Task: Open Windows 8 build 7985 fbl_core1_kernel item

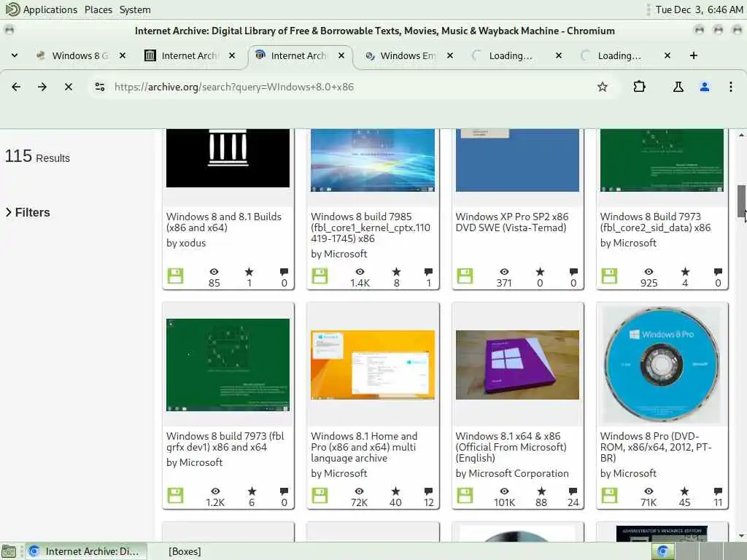Action: click(x=371, y=227)
